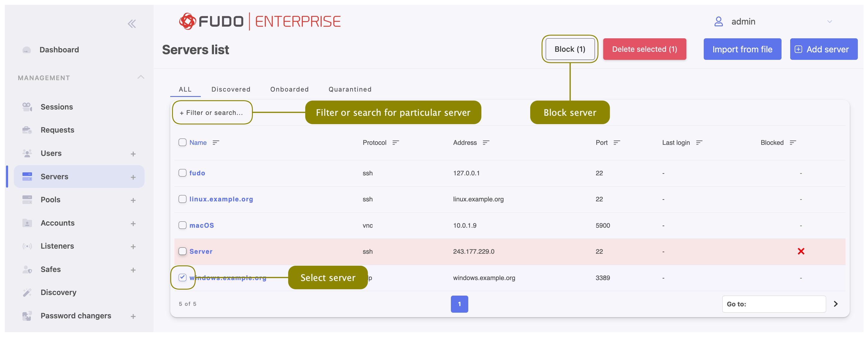This screenshot has width=868, height=339.
Task: Open the Onboarded tab
Action: (x=289, y=89)
